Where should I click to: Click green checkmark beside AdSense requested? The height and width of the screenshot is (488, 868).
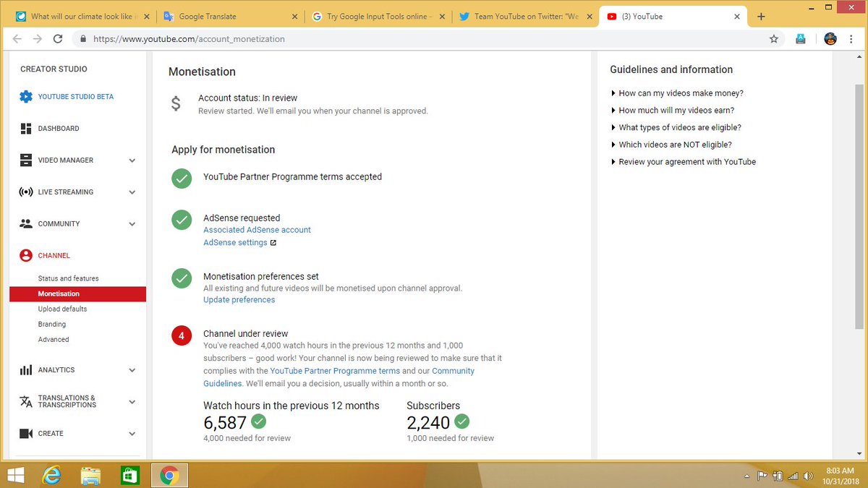coord(182,220)
